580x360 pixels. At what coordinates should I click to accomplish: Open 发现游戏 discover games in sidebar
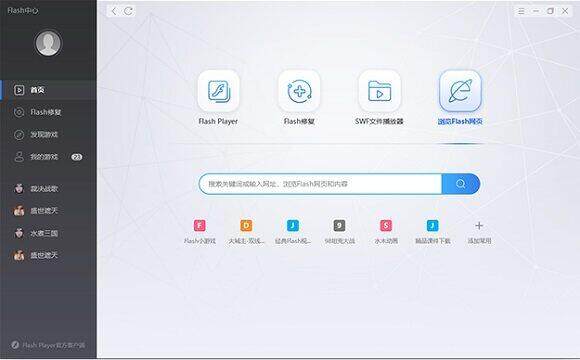(x=48, y=135)
